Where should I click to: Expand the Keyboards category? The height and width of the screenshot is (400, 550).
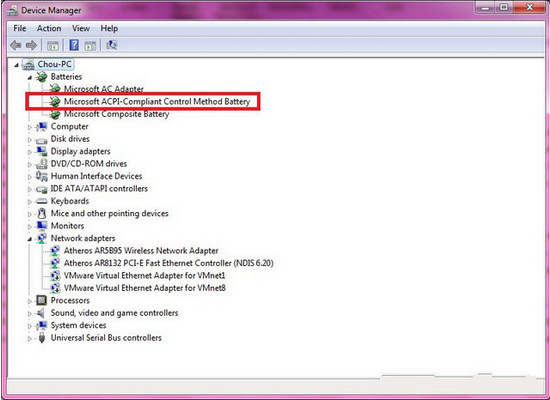[x=30, y=202]
